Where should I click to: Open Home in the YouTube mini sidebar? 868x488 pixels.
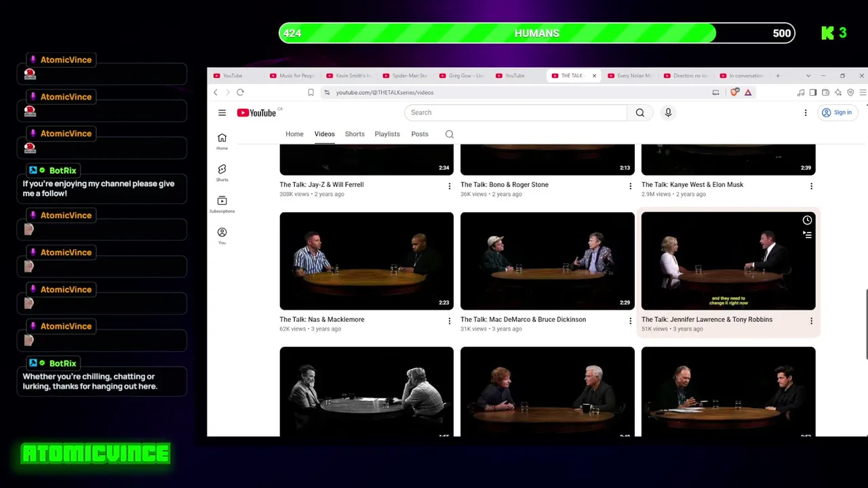[x=222, y=142]
